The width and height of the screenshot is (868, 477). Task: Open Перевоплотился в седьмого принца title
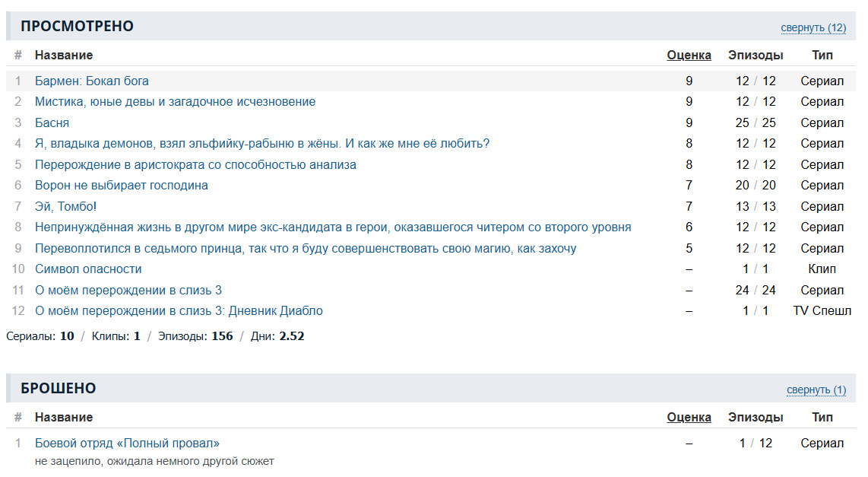pos(305,248)
